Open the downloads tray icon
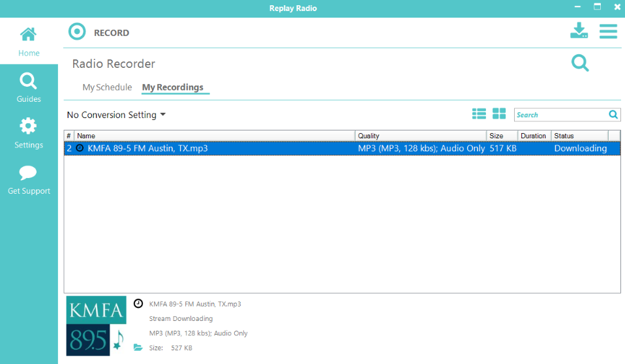 pos(579,31)
